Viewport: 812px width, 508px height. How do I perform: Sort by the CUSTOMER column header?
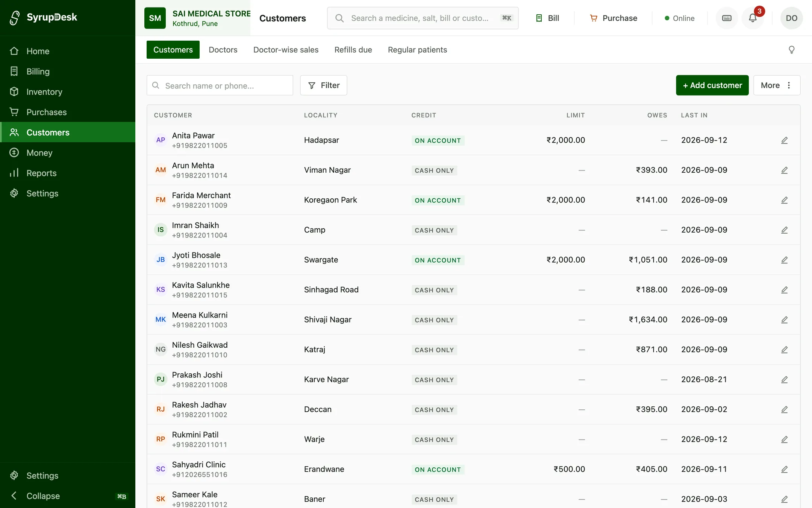click(173, 115)
